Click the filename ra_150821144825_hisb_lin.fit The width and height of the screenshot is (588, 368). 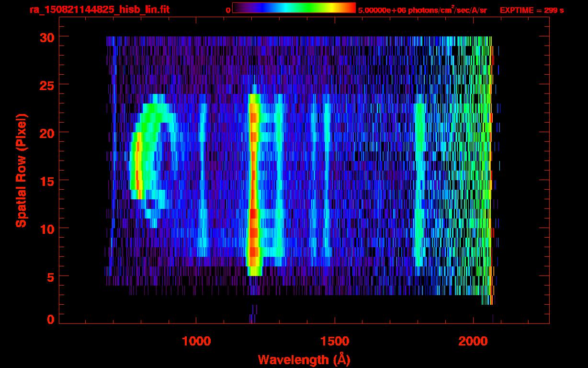point(99,10)
